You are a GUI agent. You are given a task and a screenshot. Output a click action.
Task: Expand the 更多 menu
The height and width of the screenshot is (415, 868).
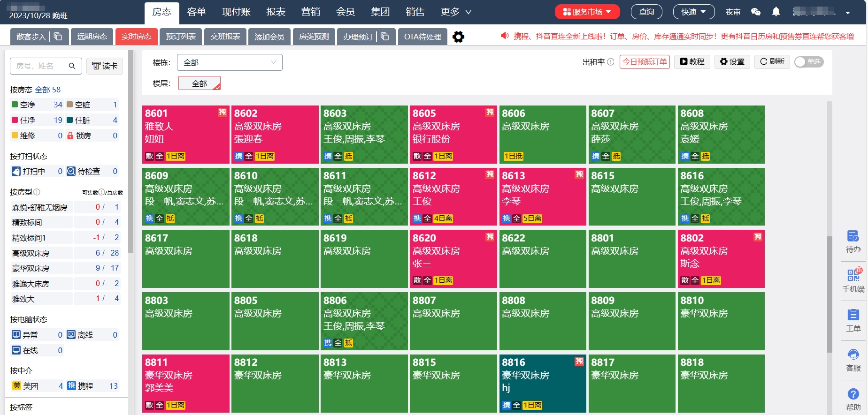point(456,12)
